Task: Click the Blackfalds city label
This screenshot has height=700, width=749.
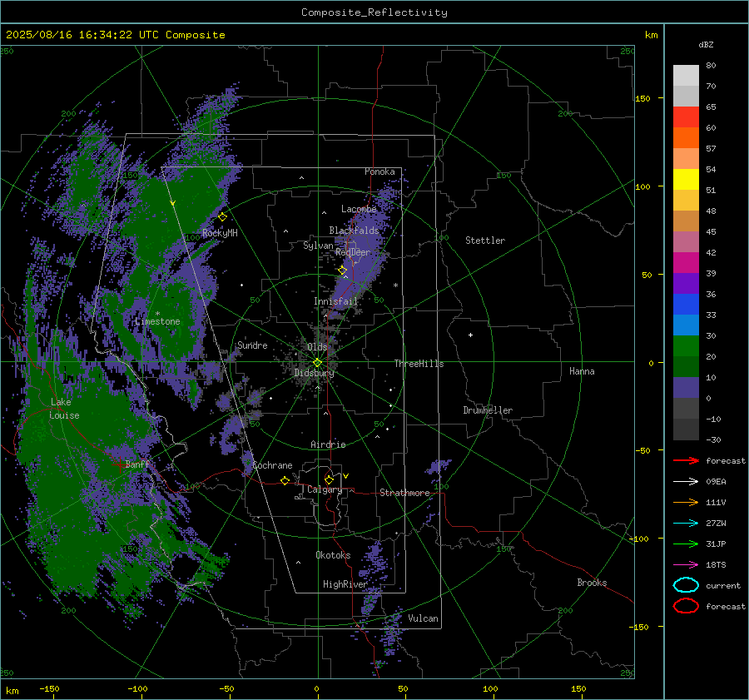Action: 354,231
